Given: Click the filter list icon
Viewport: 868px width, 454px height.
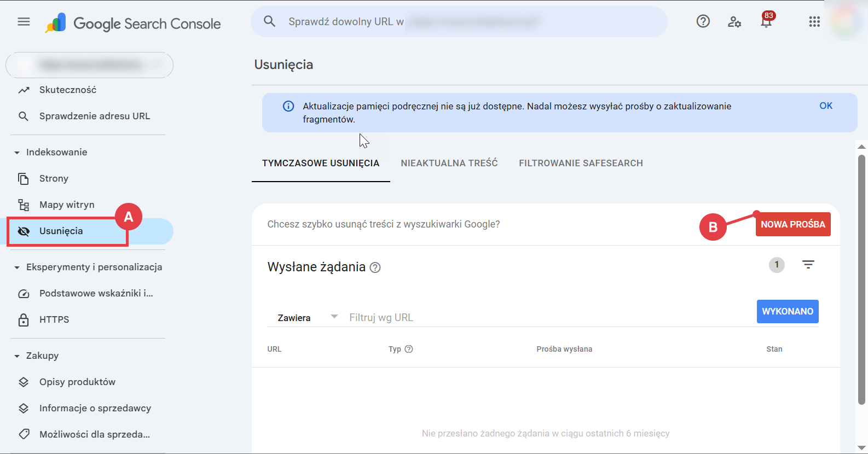Looking at the screenshot, I should (808, 265).
